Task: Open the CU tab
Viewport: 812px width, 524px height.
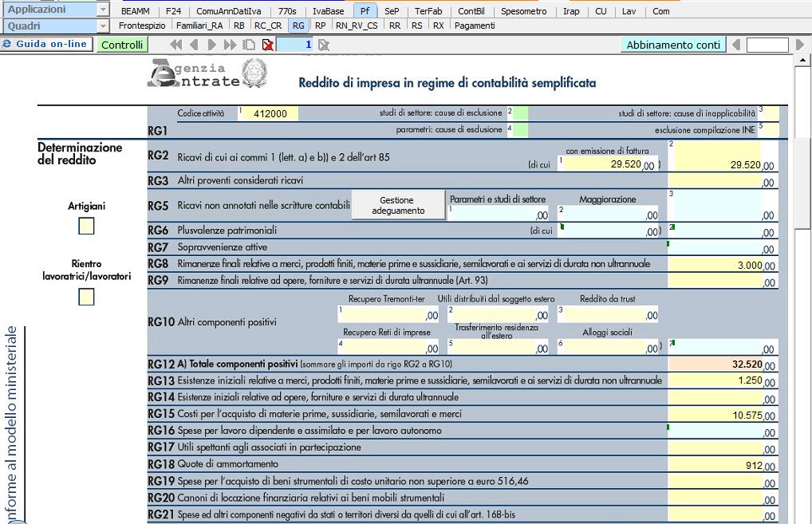Action: 601,11
